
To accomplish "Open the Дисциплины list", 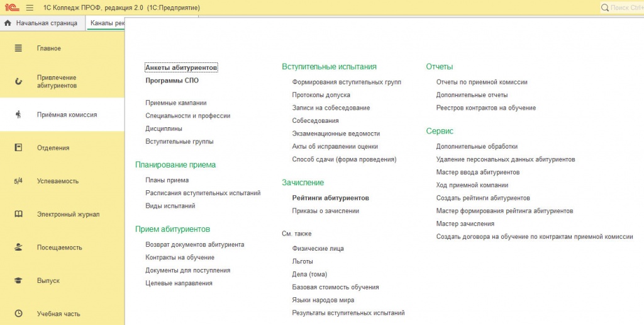I will click(164, 128).
